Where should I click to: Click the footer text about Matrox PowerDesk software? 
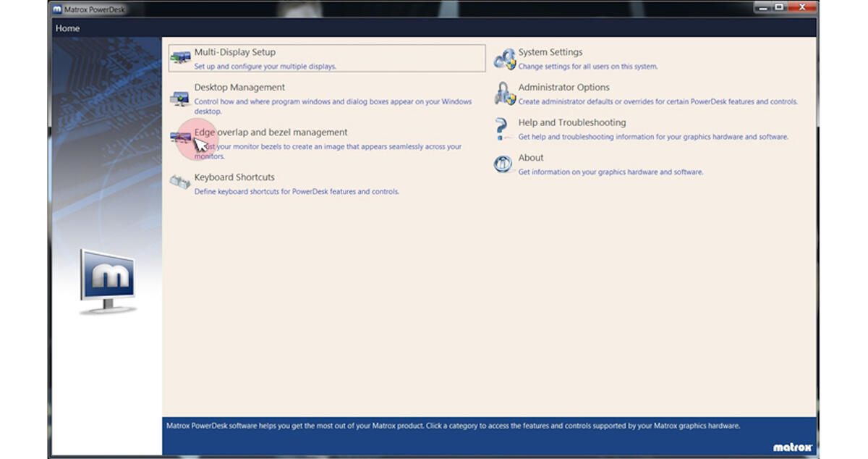(454, 426)
